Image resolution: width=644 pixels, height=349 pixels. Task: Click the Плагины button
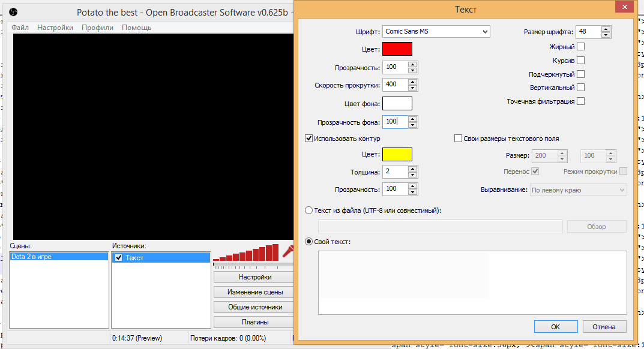click(254, 322)
